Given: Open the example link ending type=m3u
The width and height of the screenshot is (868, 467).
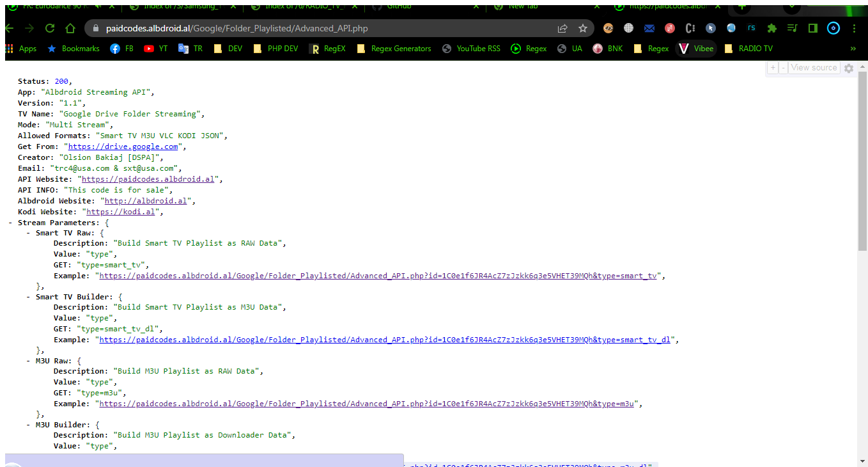Looking at the screenshot, I should pos(367,404).
